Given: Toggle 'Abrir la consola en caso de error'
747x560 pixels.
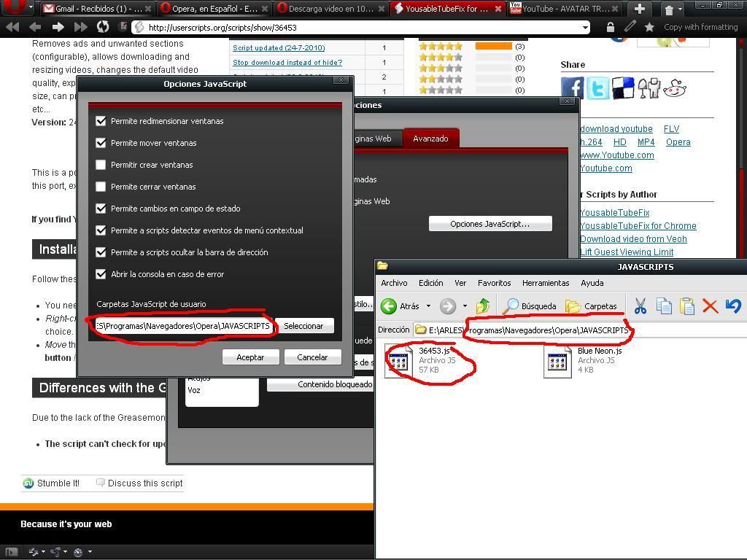Looking at the screenshot, I should 101,274.
